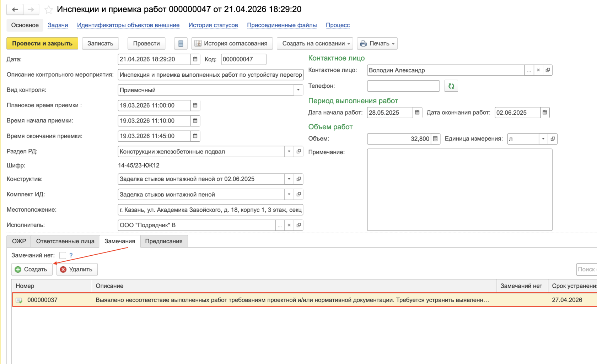Viewport: 597px width, 364px height.
Task: Expand the Раздел РД dropdown
Action: tap(289, 152)
